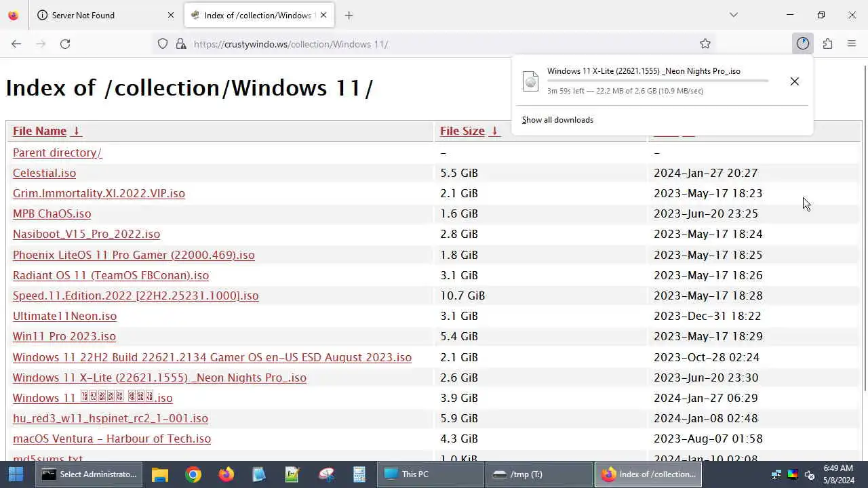Close the Index of /collection tab
This screenshot has height=488, width=868.
pos(324,15)
